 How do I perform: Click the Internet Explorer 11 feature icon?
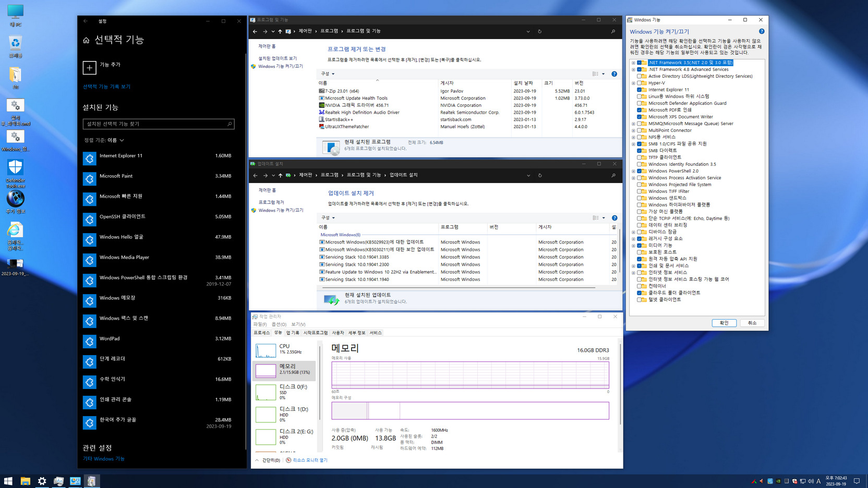pos(89,158)
